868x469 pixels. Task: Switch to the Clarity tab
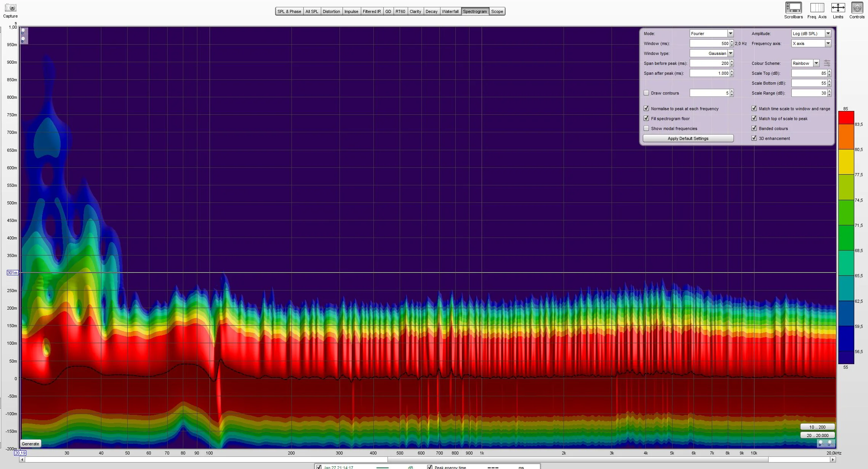tap(415, 11)
